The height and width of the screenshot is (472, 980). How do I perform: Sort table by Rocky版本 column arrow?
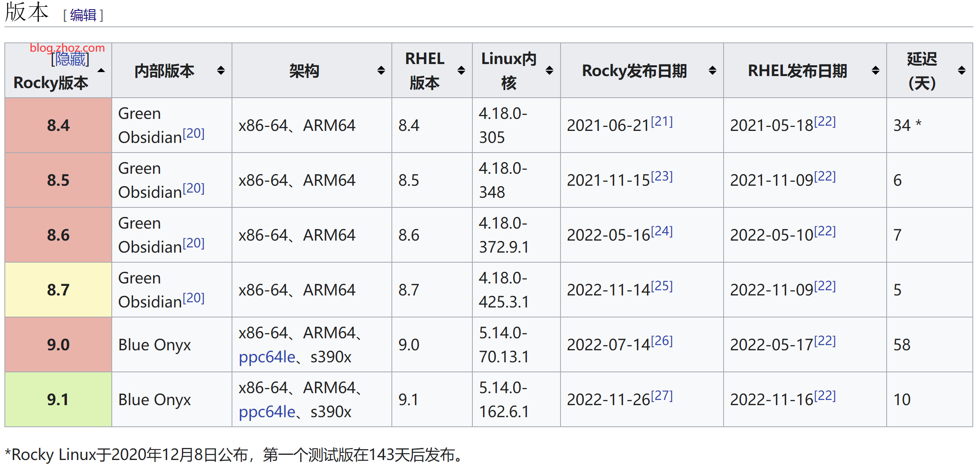click(x=101, y=70)
